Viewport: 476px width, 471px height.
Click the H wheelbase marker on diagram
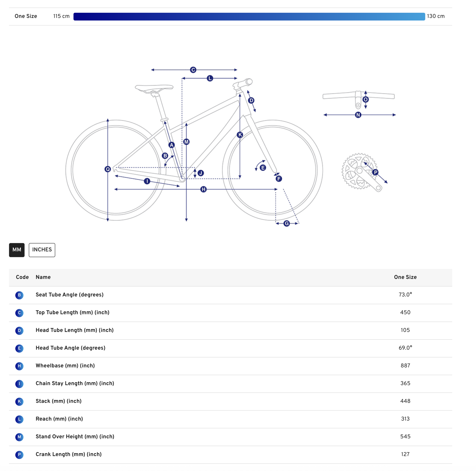[x=204, y=189]
